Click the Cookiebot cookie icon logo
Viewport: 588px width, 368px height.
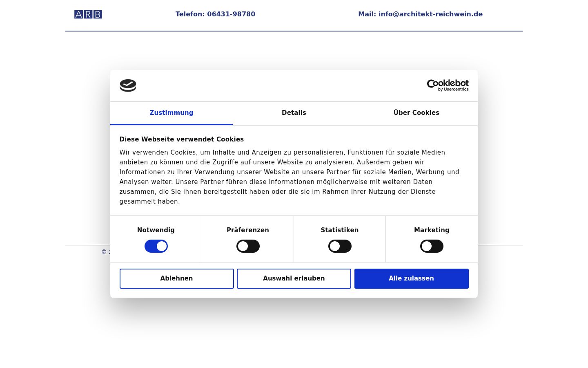[x=128, y=85]
